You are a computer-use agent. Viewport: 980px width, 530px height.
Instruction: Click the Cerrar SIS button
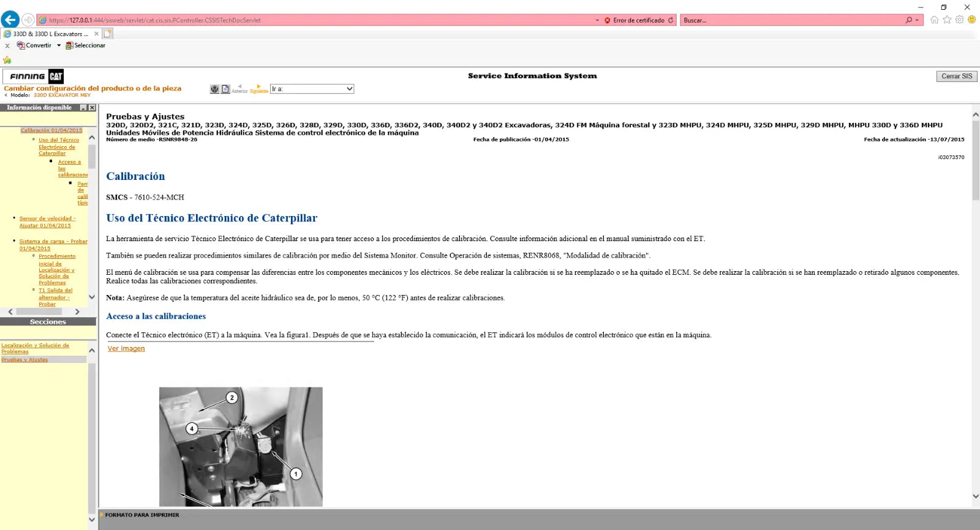point(956,77)
